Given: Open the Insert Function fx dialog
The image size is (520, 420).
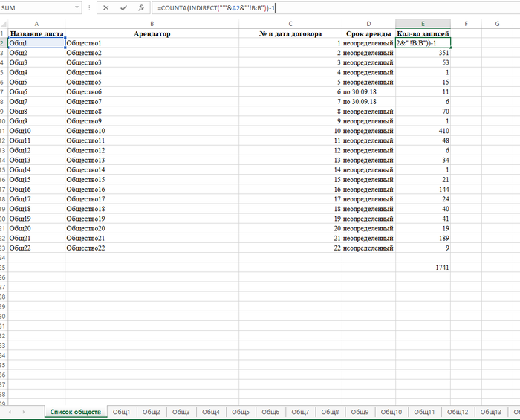Looking at the screenshot, I should (x=141, y=8).
